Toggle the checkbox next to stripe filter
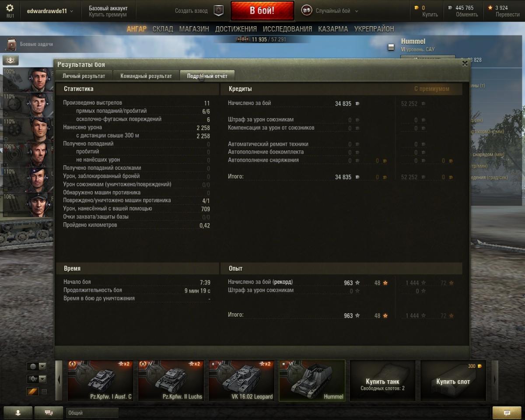Screen dimensions: 525x420 pos(44,392)
